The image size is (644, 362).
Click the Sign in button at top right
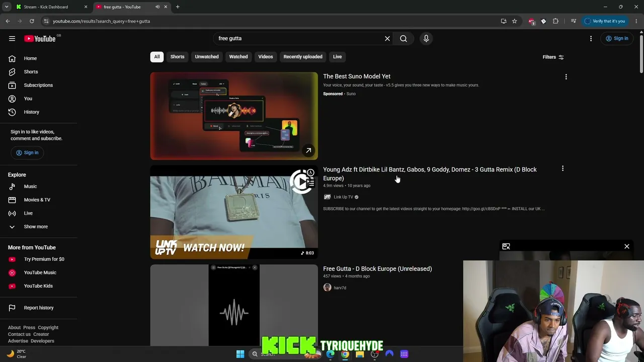click(x=617, y=39)
